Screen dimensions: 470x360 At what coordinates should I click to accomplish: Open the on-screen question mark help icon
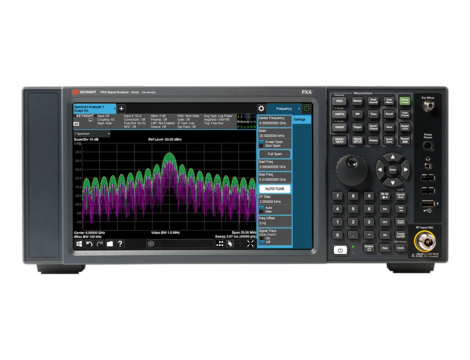(120, 244)
